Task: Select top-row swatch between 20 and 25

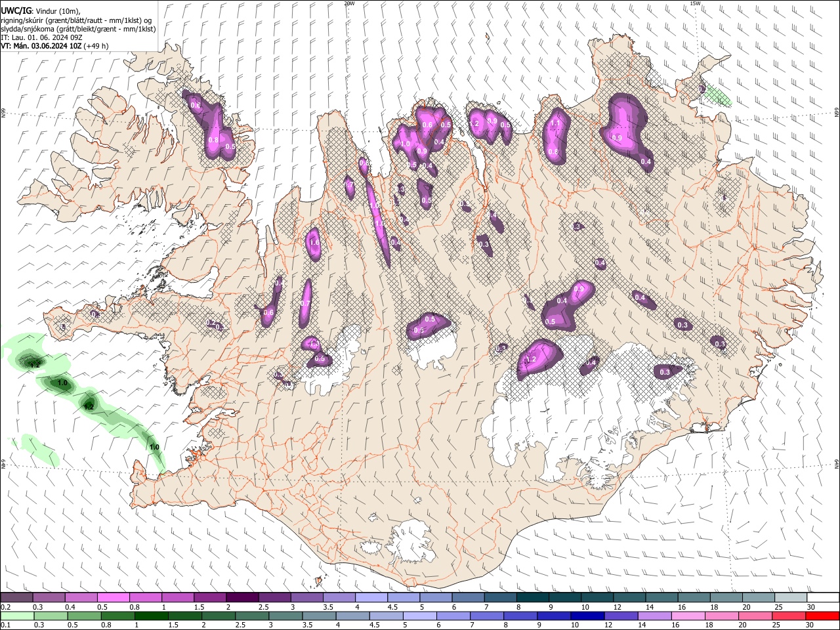Action: [x=758, y=598]
